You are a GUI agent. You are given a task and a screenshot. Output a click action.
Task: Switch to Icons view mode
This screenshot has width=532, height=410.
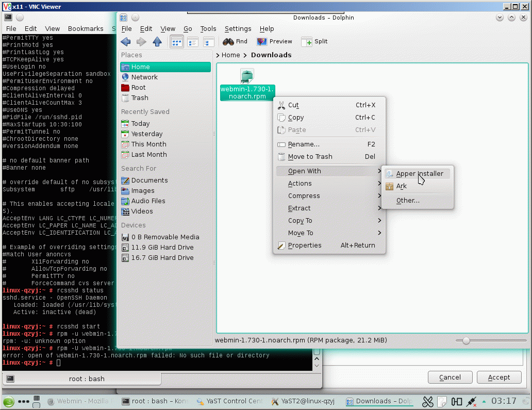coord(177,42)
